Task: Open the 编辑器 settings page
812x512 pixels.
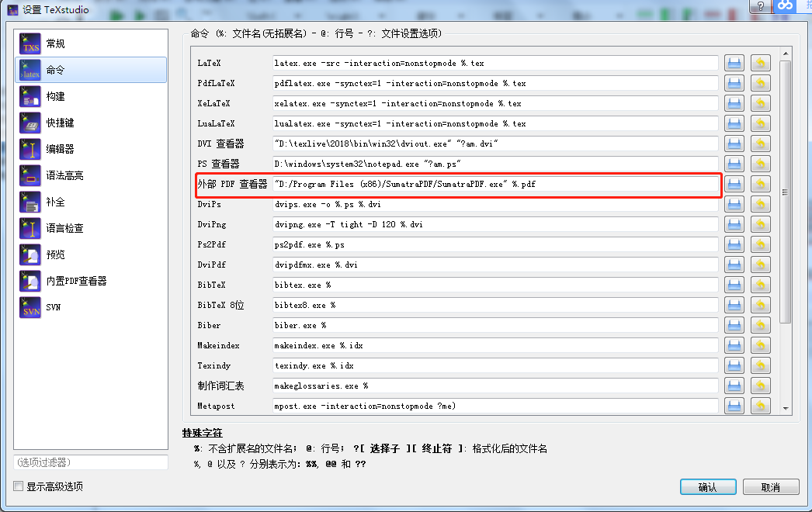Action: tap(91, 149)
